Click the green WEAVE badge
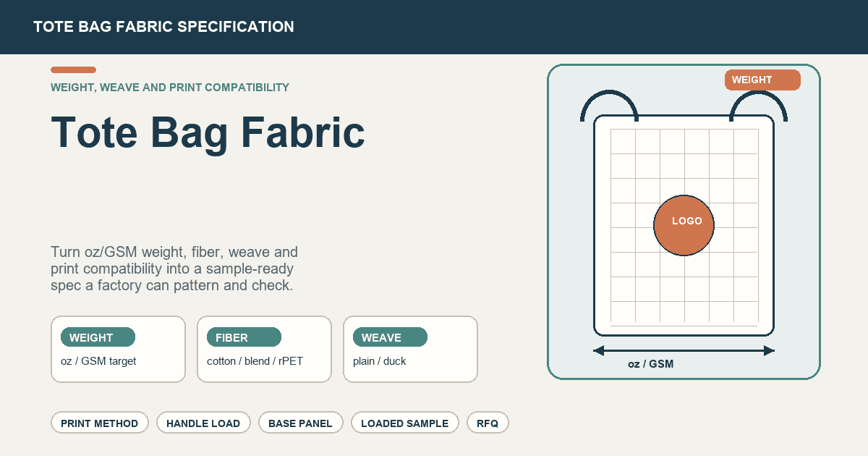This screenshot has height=456, width=868. click(390, 337)
